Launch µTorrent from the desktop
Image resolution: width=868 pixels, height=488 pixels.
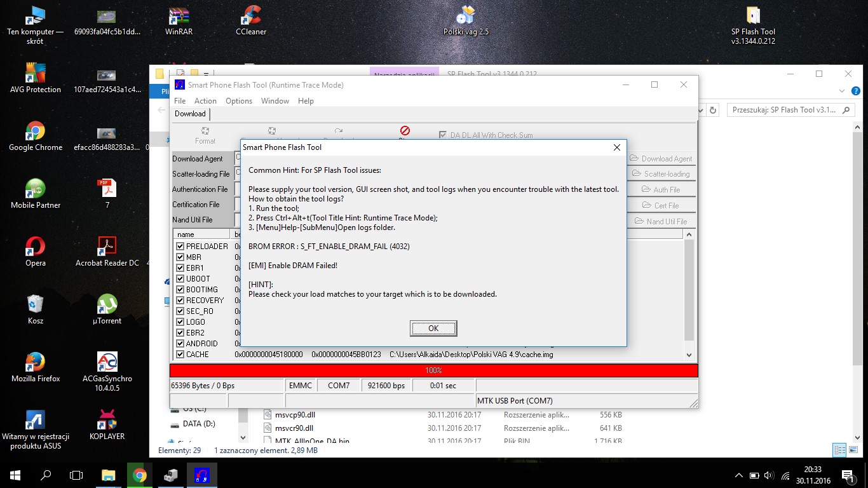[107, 309]
